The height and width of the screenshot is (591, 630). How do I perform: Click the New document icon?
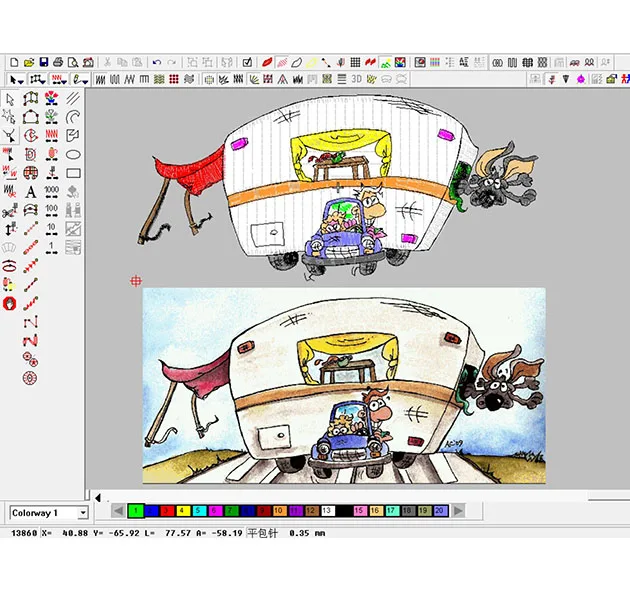[14, 62]
